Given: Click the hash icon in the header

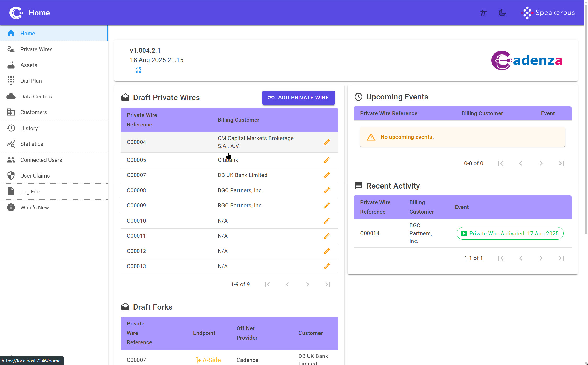Looking at the screenshot, I should 483,13.
